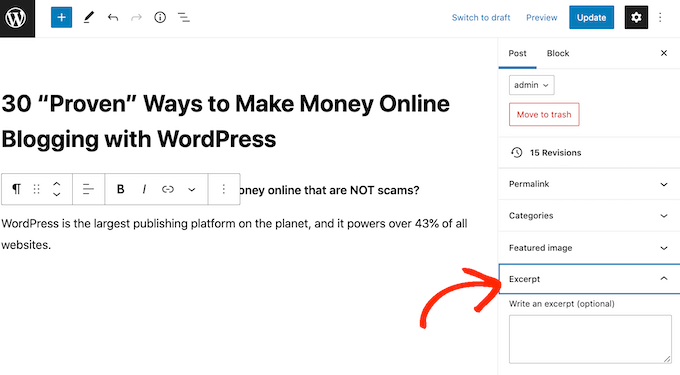The height and width of the screenshot is (375, 680).
Task: Close the settings sidebar
Action: coord(664,53)
